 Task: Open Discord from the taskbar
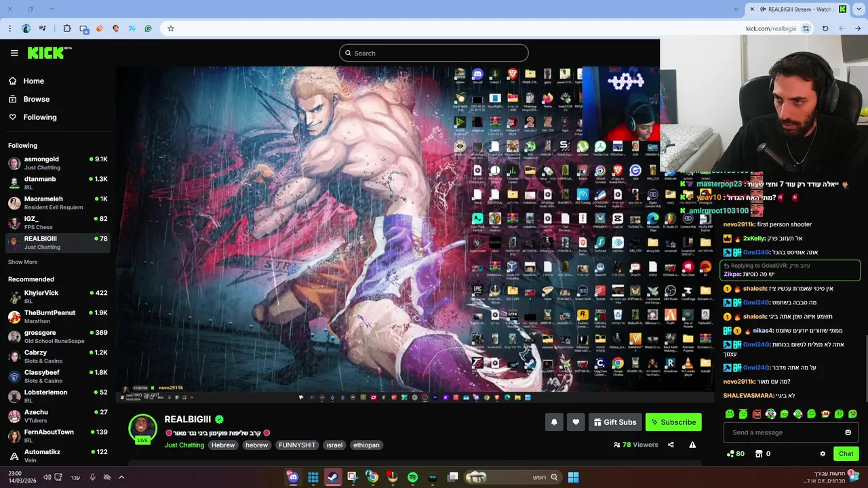[x=293, y=477]
